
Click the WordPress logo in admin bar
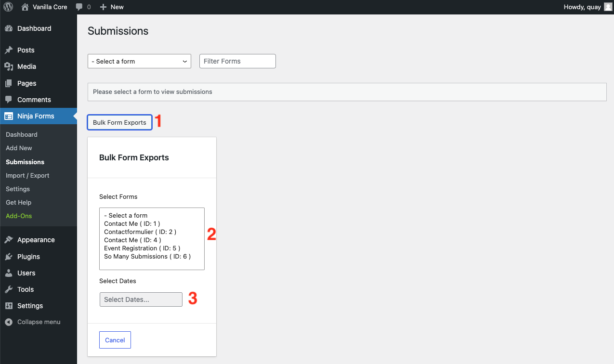(8, 7)
